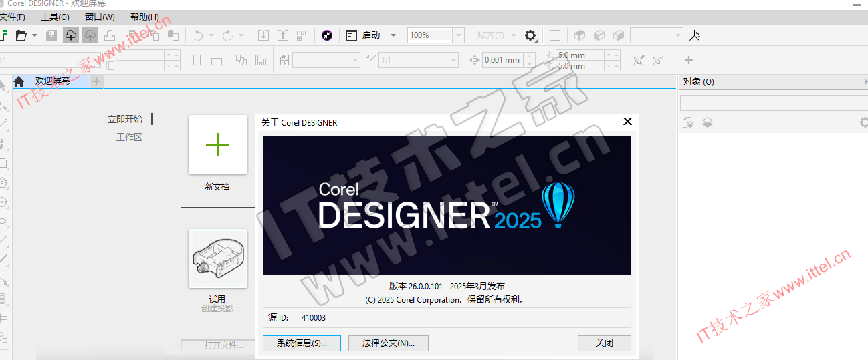Viewport: 868px width, 360px height.
Task: Click the new layer icon in Objects panel
Action: 687,122
